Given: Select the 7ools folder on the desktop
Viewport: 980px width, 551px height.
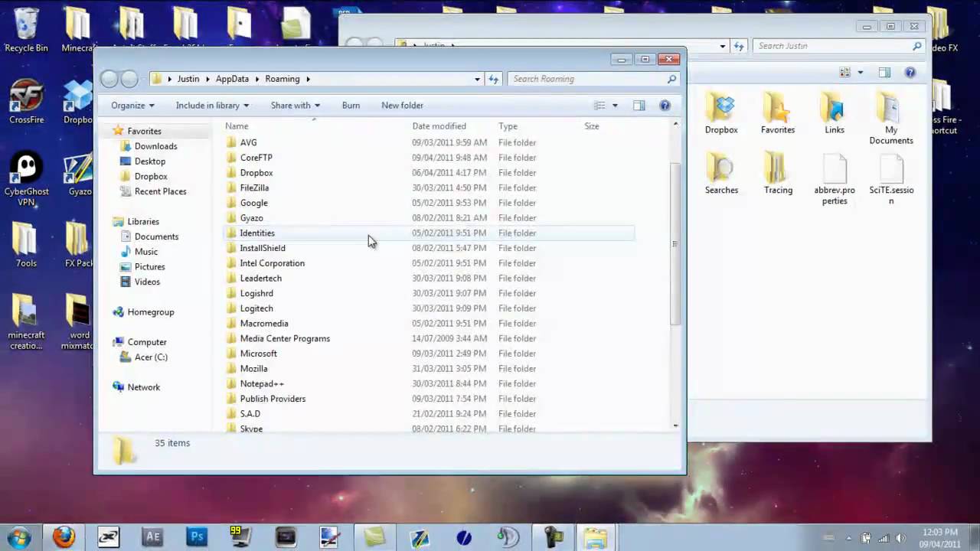Looking at the screenshot, I should point(26,245).
